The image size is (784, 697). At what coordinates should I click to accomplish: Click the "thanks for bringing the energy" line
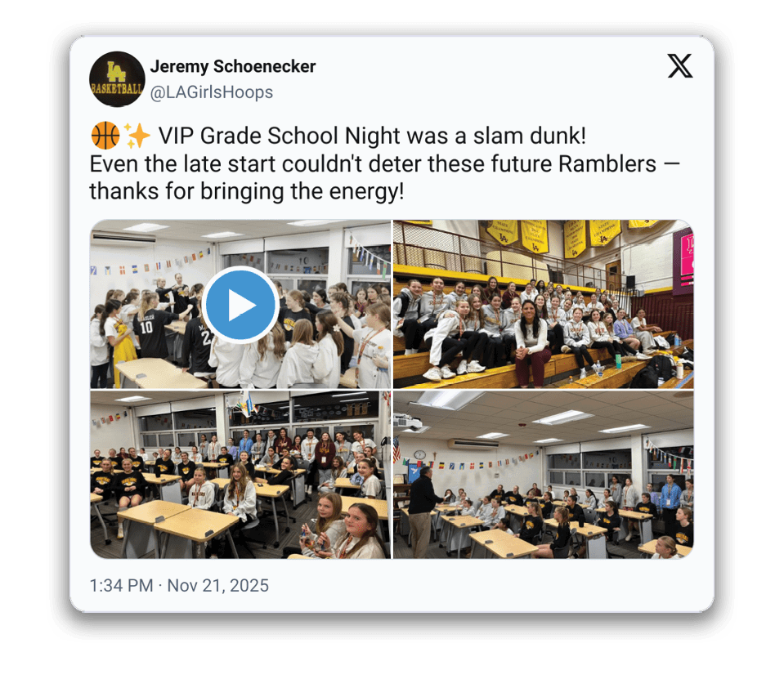tap(247, 191)
